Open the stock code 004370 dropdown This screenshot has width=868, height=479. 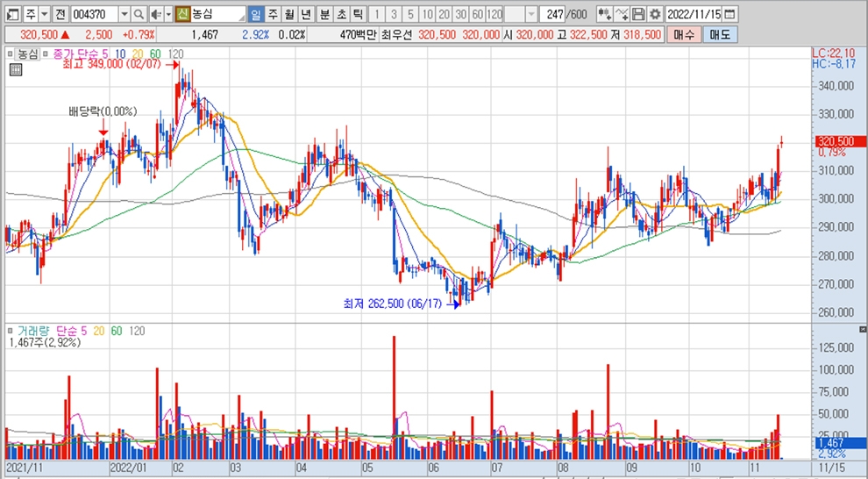coord(124,15)
